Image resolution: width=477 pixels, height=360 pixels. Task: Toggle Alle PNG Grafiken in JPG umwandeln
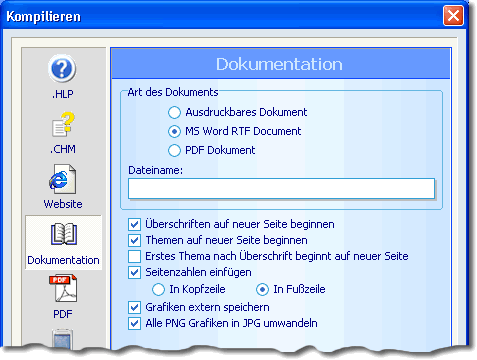coord(134,323)
